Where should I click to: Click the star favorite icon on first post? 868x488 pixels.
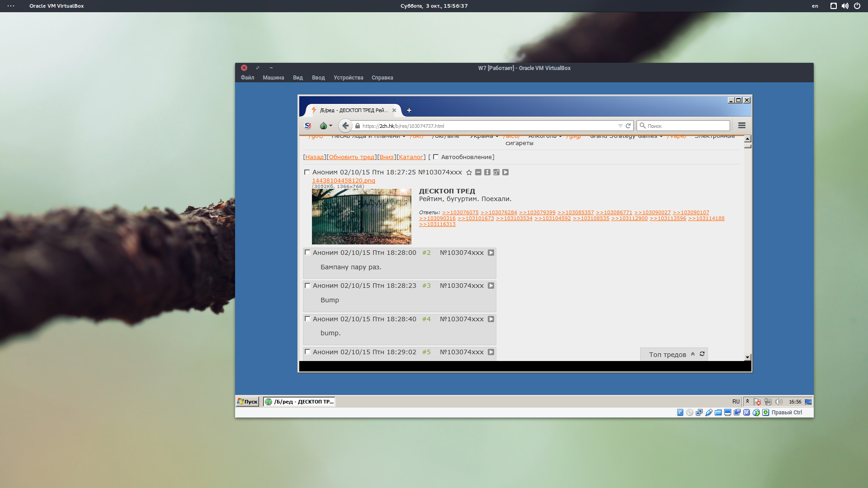(469, 172)
